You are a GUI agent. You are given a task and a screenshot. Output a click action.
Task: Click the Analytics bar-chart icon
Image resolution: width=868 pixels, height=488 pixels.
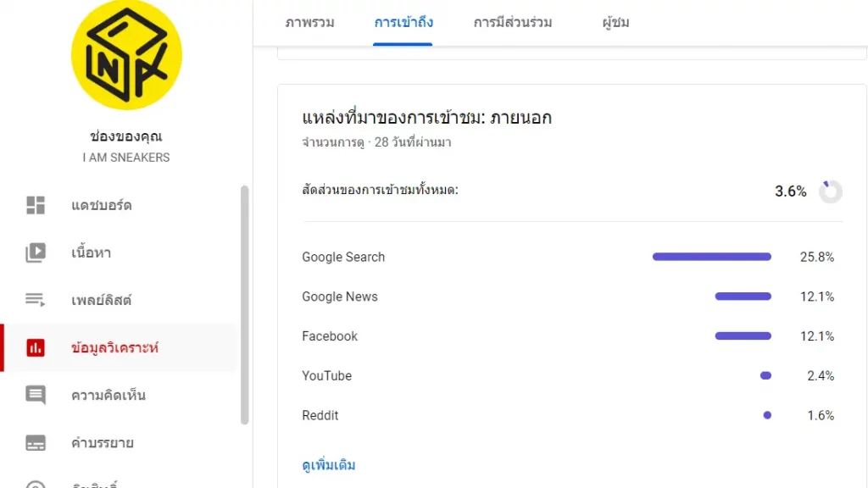point(36,348)
